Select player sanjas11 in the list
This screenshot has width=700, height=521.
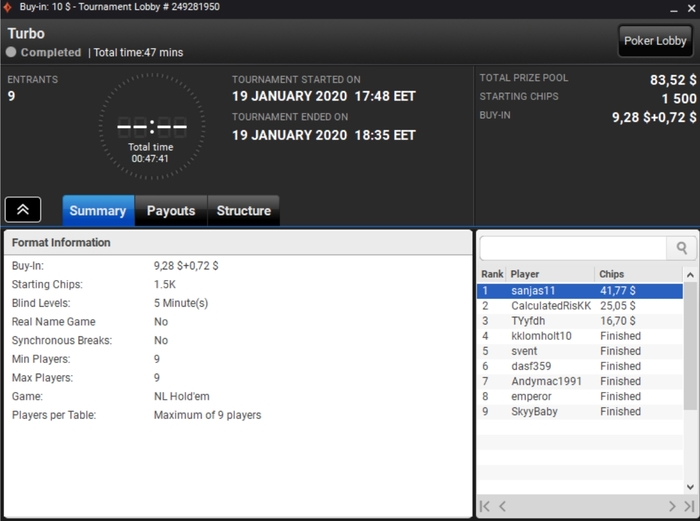pos(580,291)
